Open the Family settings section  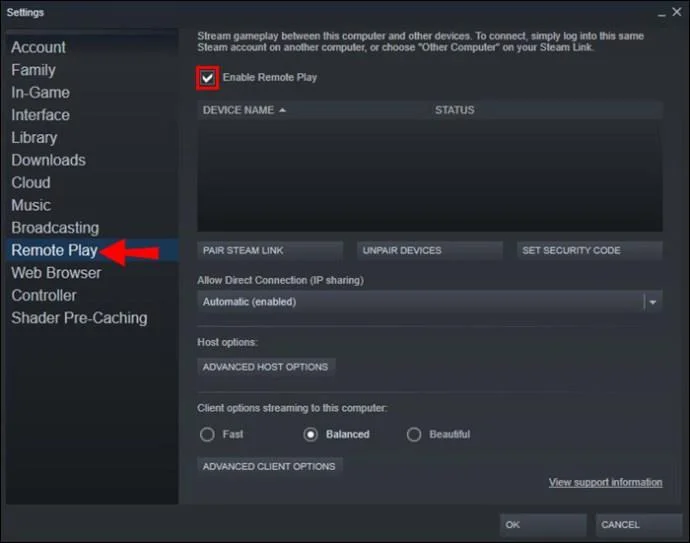(x=33, y=70)
